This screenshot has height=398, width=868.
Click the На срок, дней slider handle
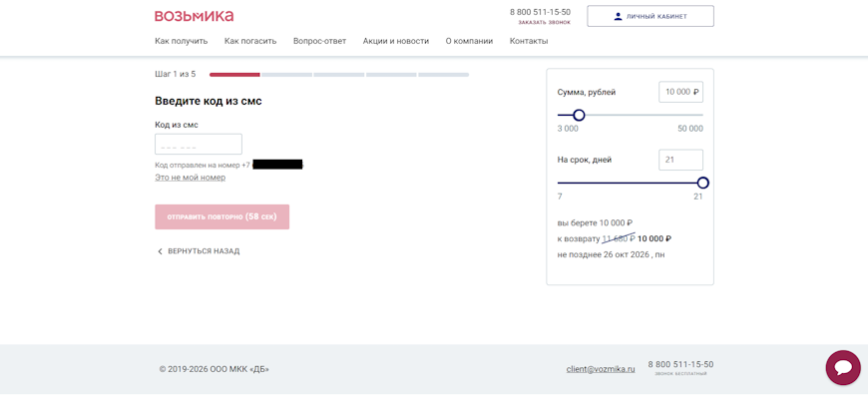click(x=703, y=183)
